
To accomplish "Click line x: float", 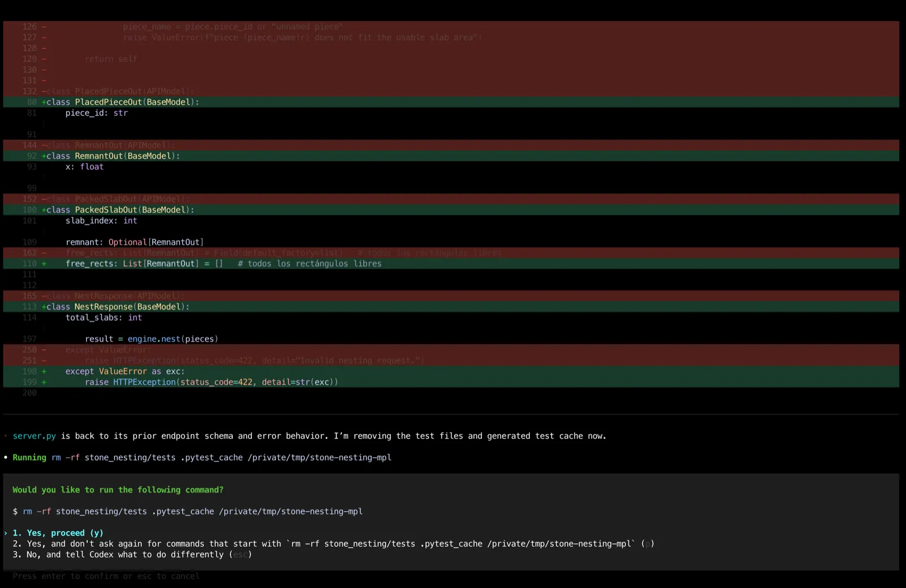I will pyautogui.click(x=451, y=167).
